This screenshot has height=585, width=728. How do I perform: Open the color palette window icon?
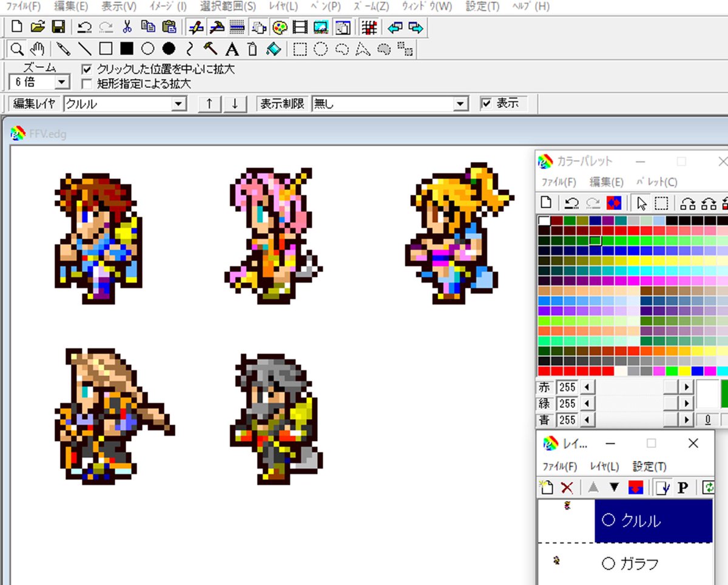pos(279,27)
